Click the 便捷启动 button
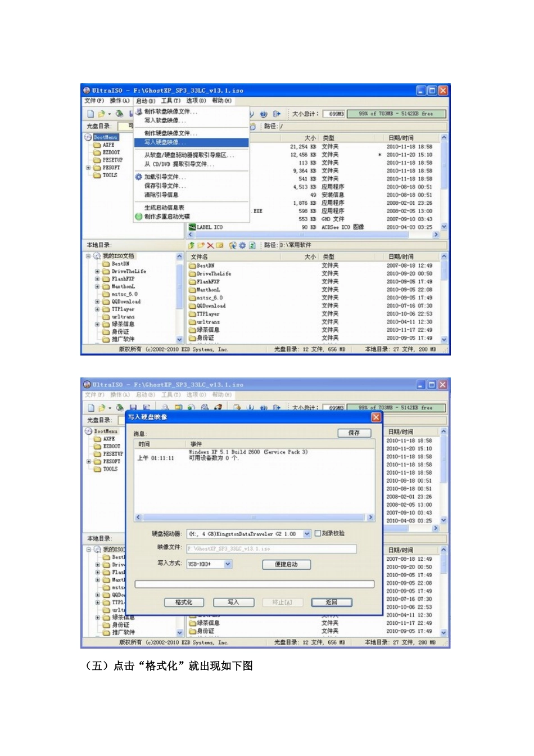 pyautogui.click(x=286, y=564)
